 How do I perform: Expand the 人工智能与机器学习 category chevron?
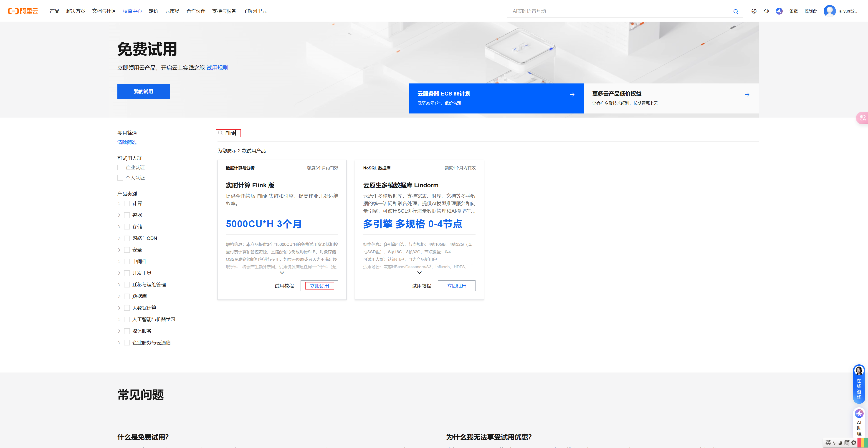119,320
